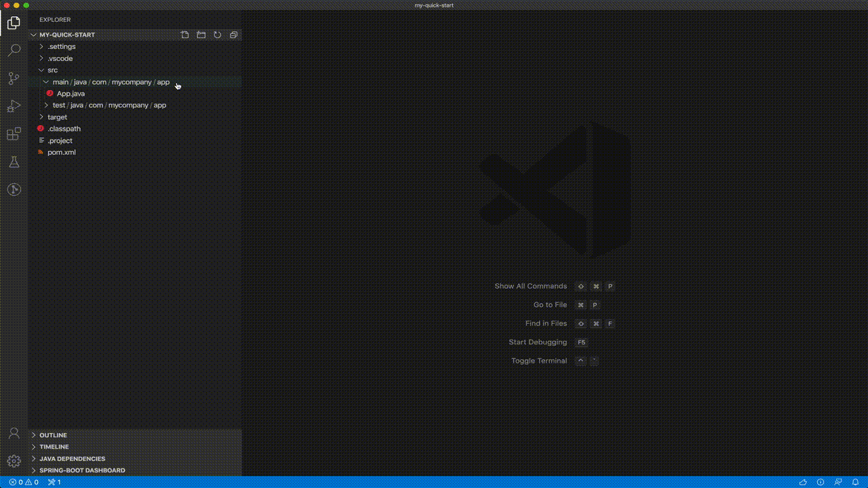
Task: Click the tools indicator showing 1 in status bar
Action: (54, 482)
